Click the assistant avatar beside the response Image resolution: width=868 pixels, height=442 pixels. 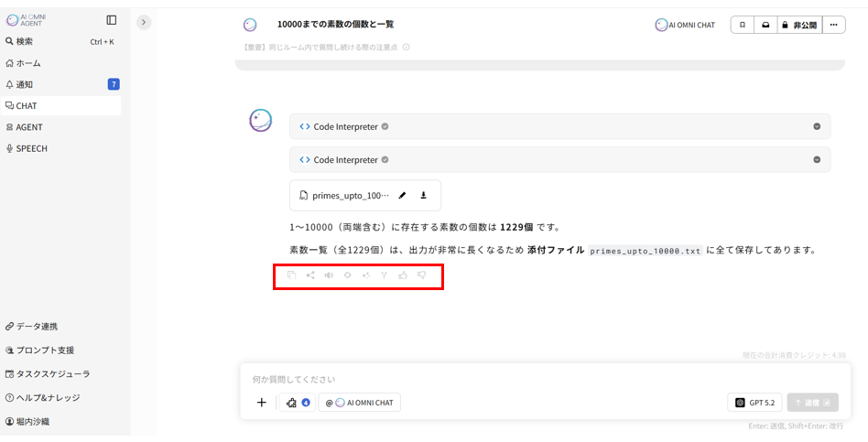click(260, 120)
